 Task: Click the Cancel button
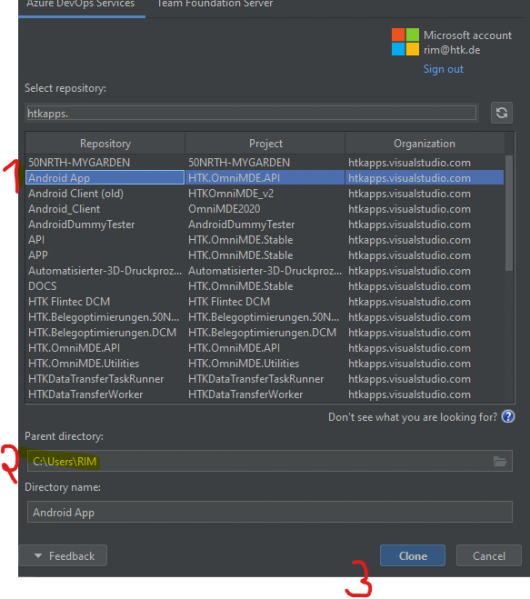coord(489,555)
